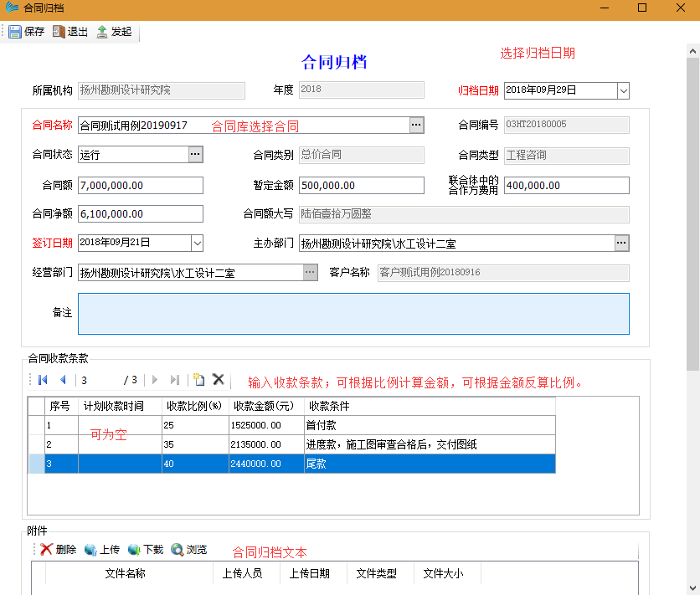700x595 pixels.
Task: Click the 合同净额 input field
Action: pyautogui.click(x=141, y=214)
